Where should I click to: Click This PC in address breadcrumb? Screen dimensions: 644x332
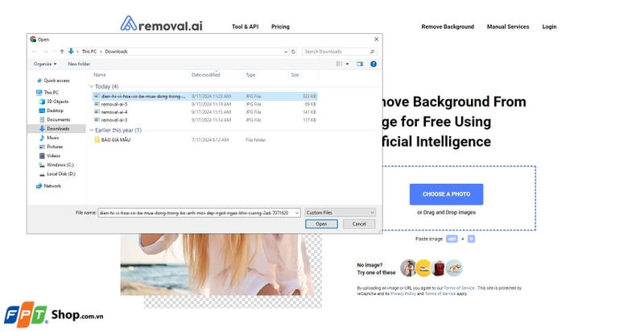click(89, 52)
